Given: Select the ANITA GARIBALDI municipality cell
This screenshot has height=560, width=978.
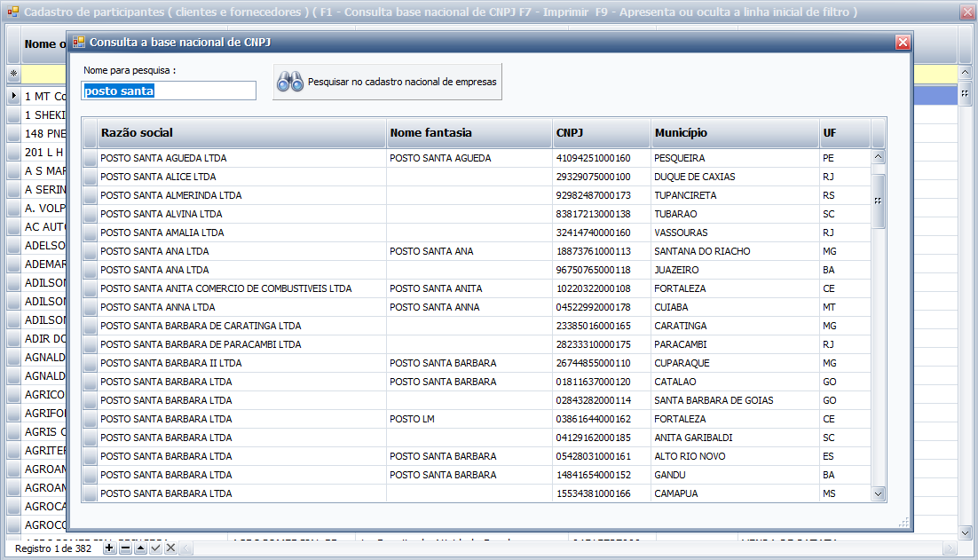Looking at the screenshot, I should coord(735,438).
